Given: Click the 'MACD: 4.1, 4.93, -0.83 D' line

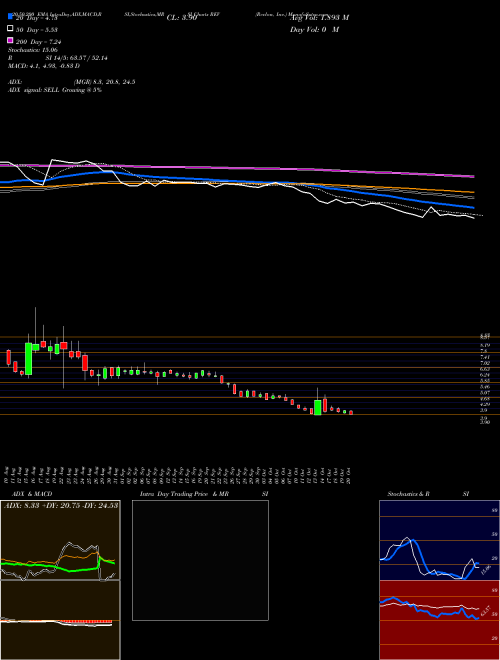Looking at the screenshot, I should pyautogui.click(x=44, y=66).
